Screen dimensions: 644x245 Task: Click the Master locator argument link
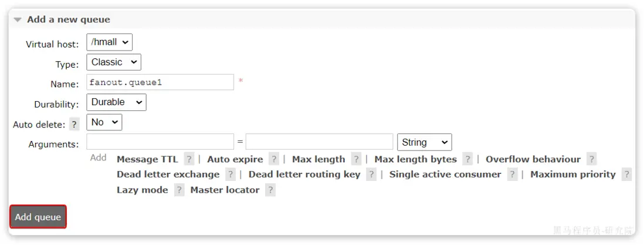coord(225,190)
